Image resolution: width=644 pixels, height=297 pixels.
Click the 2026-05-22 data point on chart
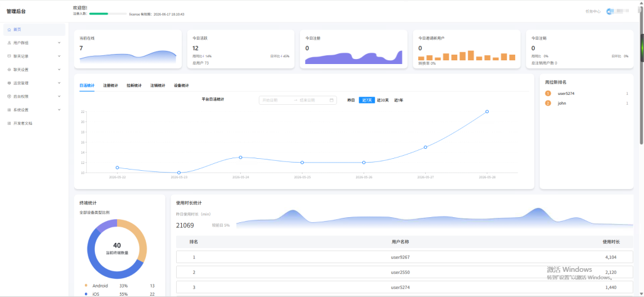[x=117, y=168]
